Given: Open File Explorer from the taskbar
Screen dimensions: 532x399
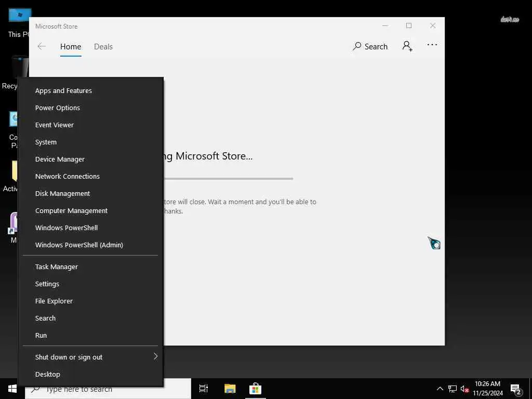Looking at the screenshot, I should point(230,389).
